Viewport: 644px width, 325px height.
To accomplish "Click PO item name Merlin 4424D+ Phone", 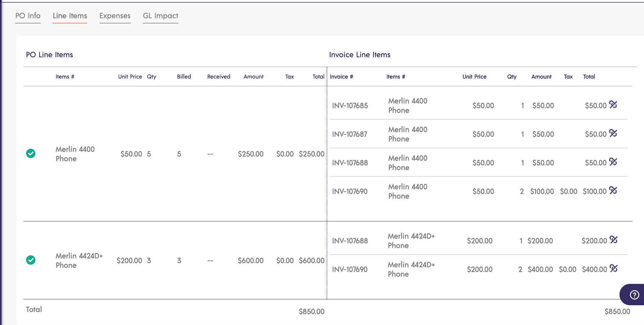I will (79, 260).
